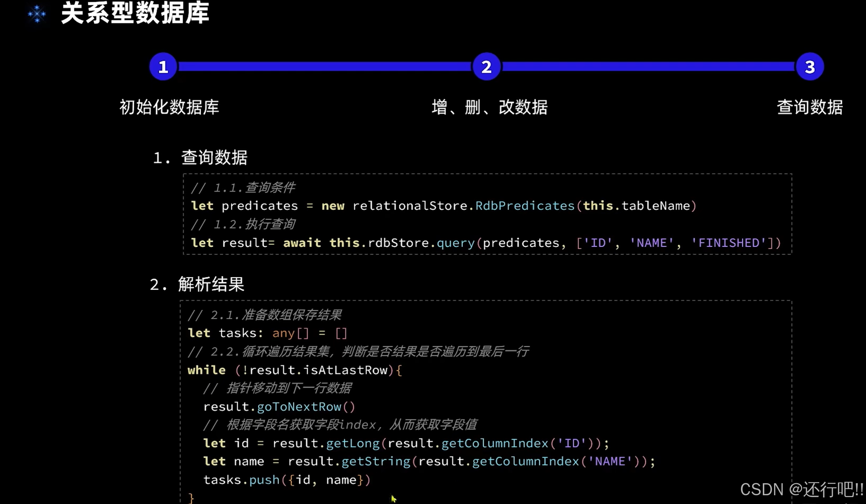866x504 pixels.
Task: Click the 初始化数据库 step label
Action: pos(169,107)
